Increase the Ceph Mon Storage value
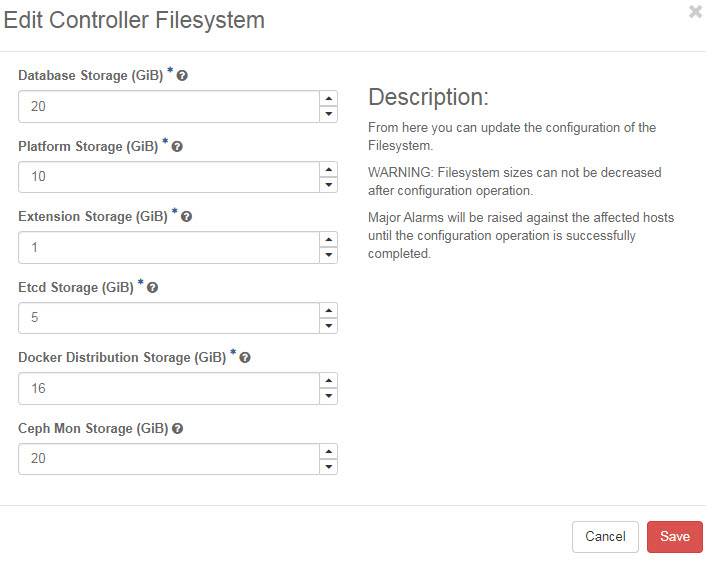Viewport: 706px width, 561px height. pos(328,451)
